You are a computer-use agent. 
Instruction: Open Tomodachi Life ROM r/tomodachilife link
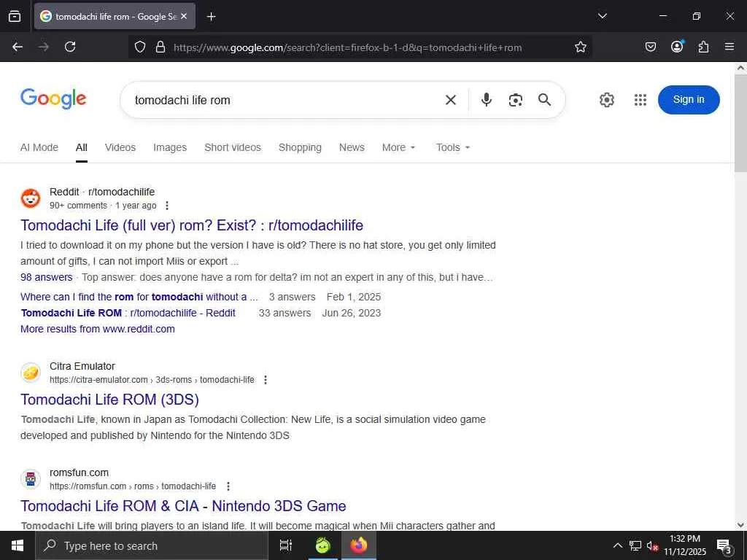(x=128, y=313)
